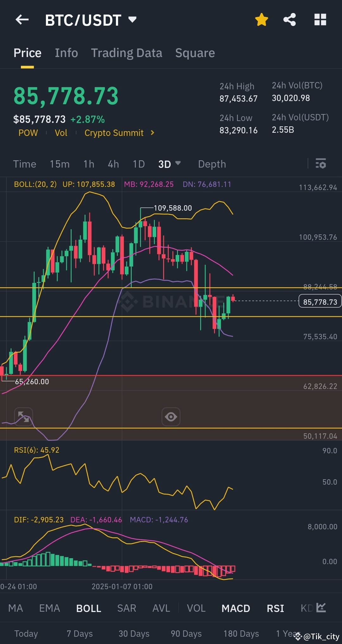Switch to the Price tab
Viewport: 342px width, 644px height.
tap(28, 53)
